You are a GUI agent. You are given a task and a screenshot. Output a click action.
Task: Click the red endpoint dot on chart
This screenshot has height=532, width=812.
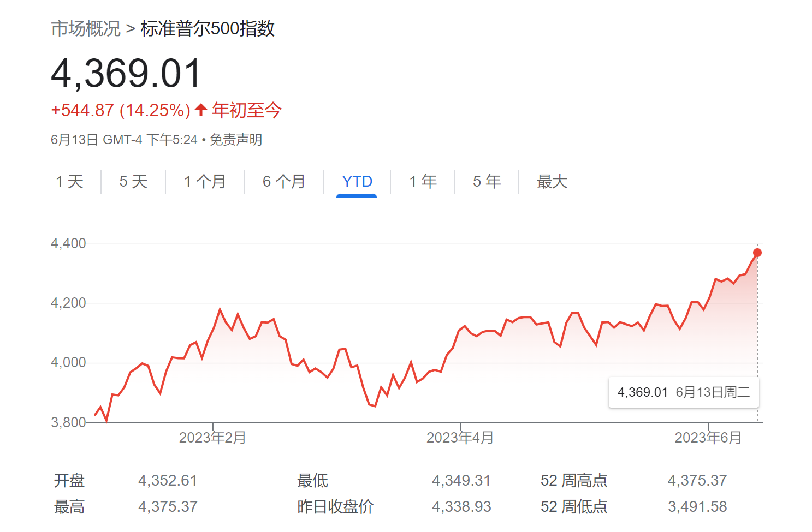[757, 253]
